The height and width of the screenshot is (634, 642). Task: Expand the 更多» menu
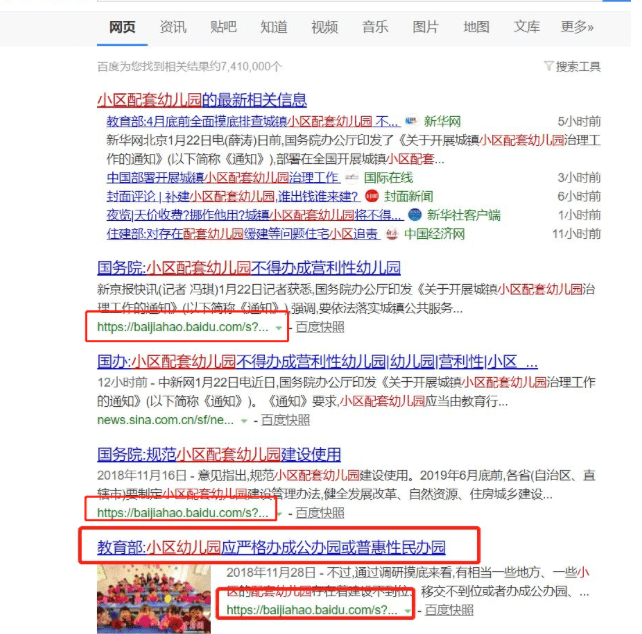(577, 27)
